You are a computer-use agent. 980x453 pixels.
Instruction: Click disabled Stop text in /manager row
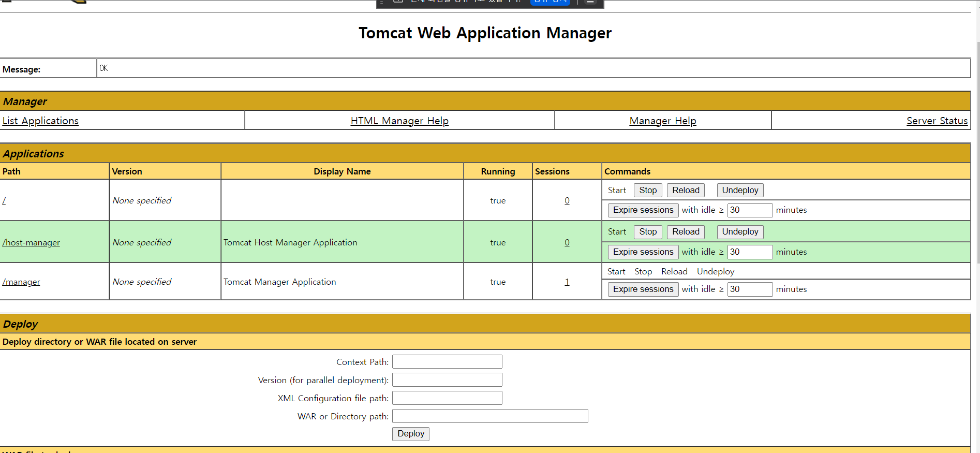point(643,271)
